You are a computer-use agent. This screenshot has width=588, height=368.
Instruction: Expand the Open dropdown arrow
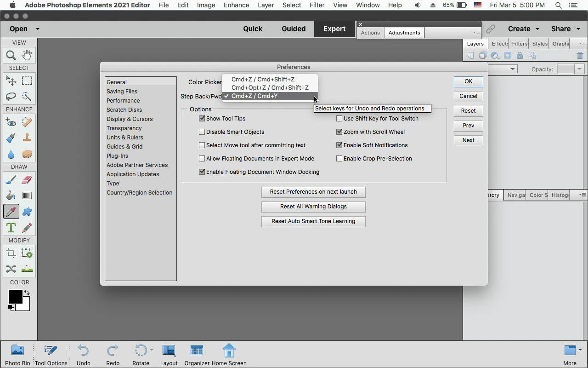(x=38, y=29)
